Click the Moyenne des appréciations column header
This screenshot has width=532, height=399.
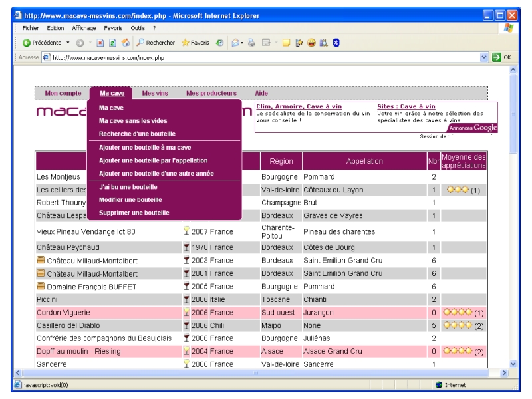click(x=464, y=161)
